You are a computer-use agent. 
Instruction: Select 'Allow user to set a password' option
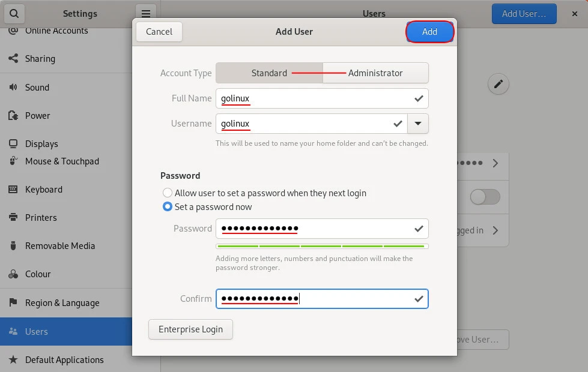coord(168,193)
